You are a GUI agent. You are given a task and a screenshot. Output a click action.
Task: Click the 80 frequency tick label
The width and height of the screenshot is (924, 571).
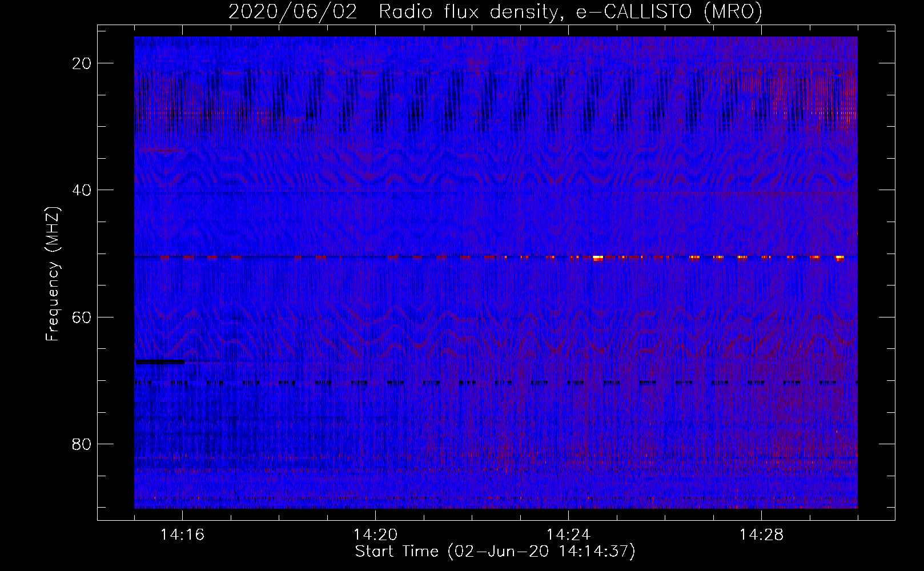(82, 444)
